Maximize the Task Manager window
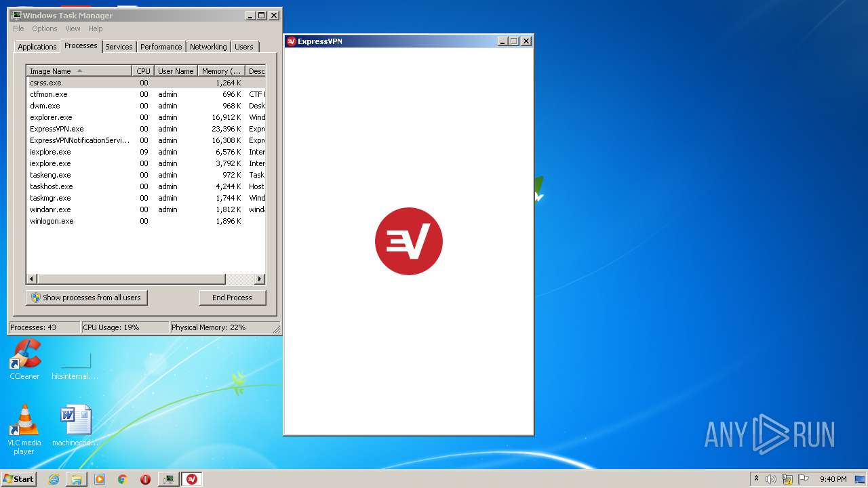 (x=262, y=15)
